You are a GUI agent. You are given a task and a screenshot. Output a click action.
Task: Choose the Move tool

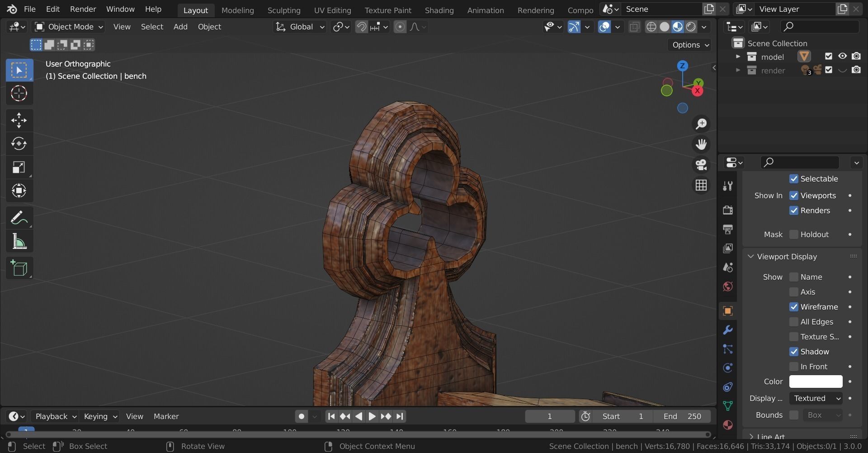click(x=19, y=120)
